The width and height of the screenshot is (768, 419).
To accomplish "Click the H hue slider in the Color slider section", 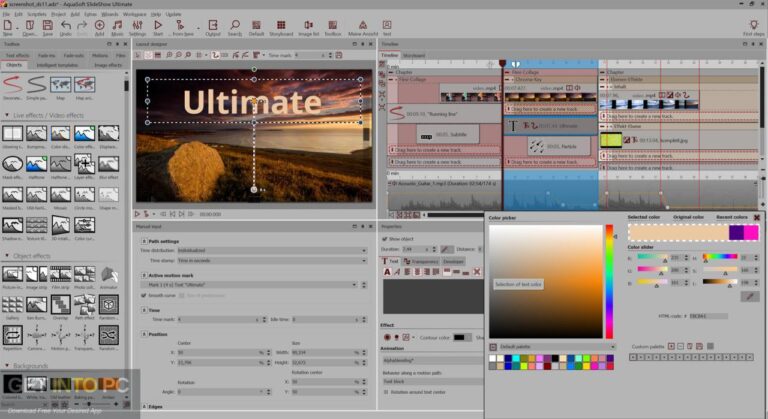I will (720, 257).
